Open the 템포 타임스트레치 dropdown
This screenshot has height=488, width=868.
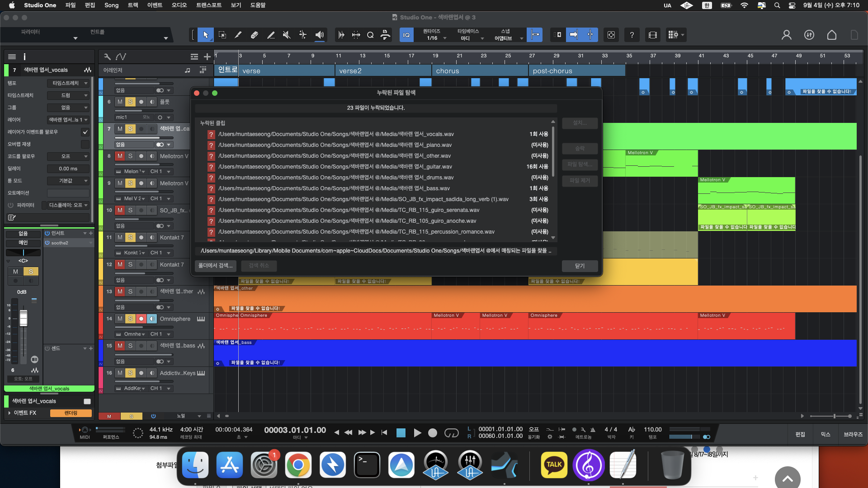click(68, 83)
